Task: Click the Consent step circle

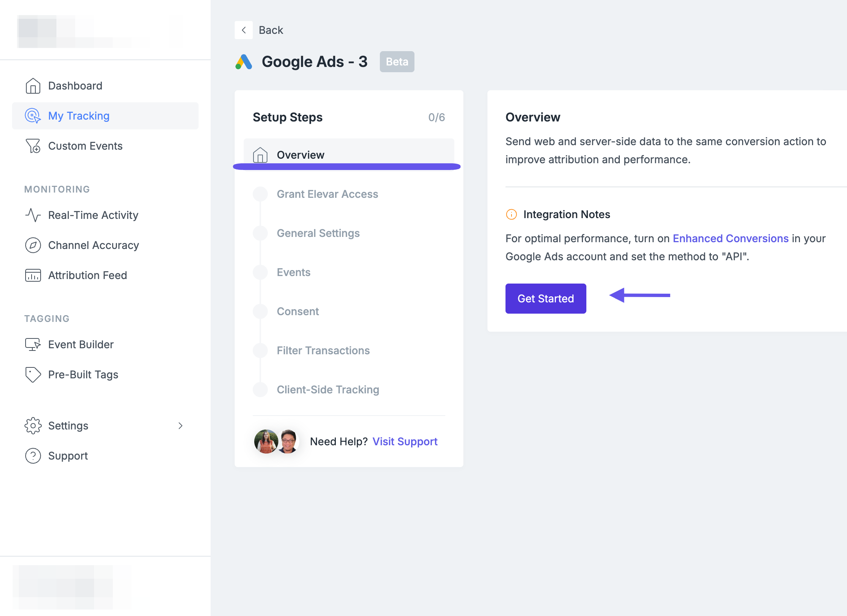Action: [260, 311]
